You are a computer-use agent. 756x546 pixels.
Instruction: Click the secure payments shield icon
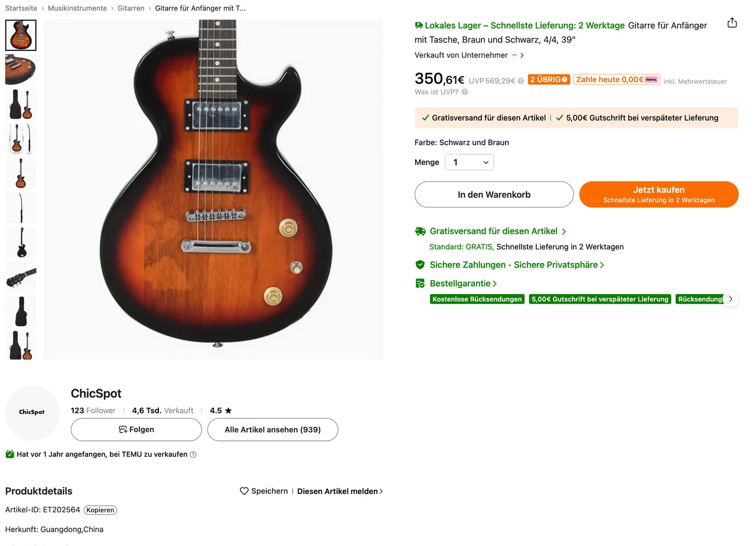tap(420, 265)
